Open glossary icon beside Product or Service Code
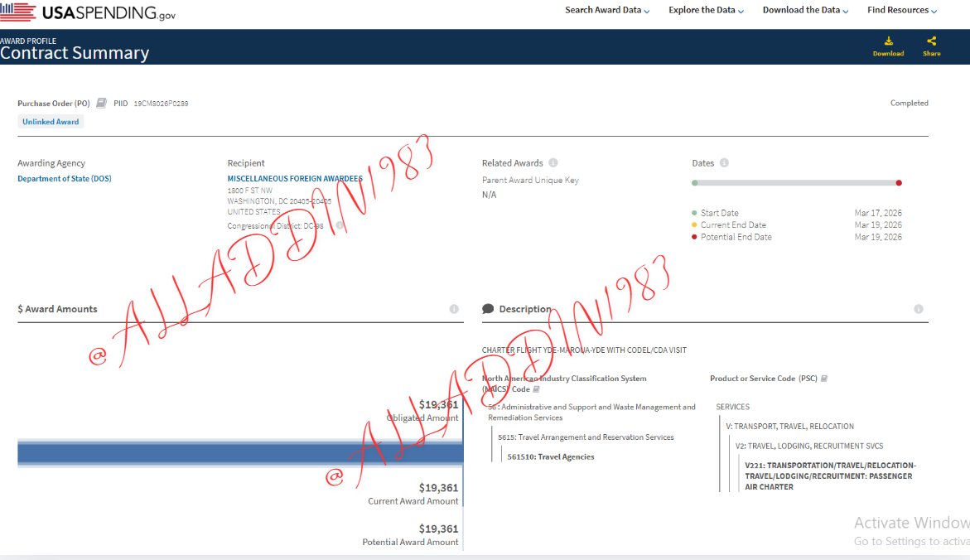This screenshot has width=970, height=560. pos(824,378)
